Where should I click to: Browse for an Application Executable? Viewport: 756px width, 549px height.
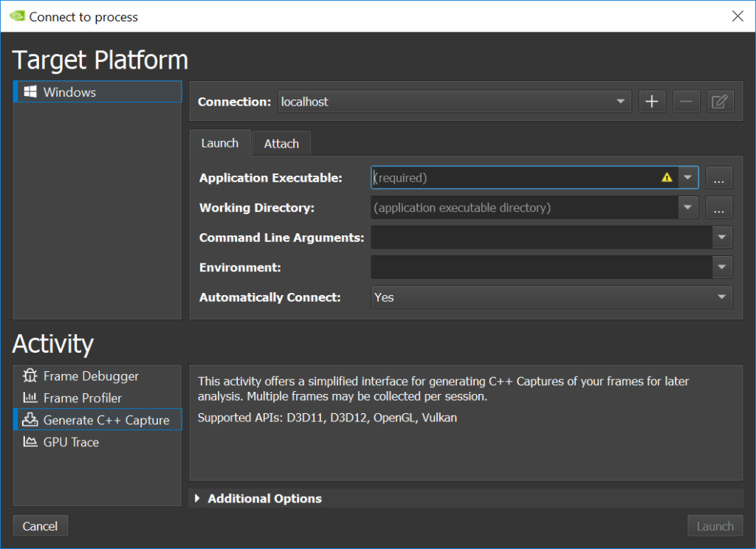click(718, 177)
